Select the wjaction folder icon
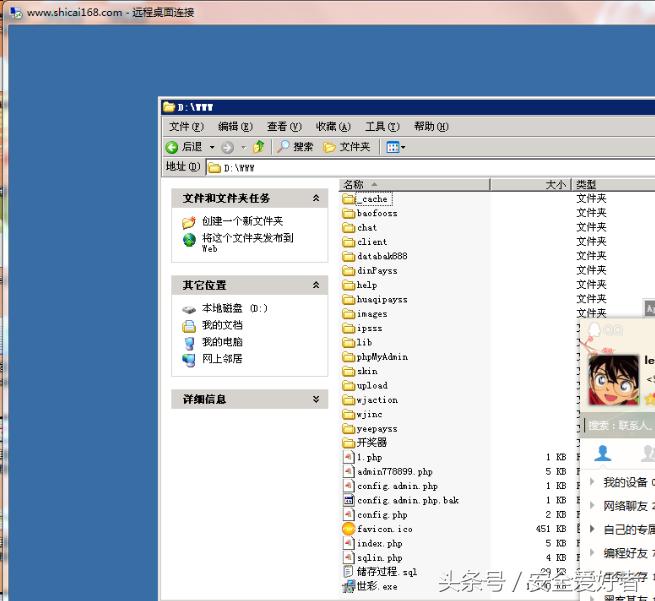The height and width of the screenshot is (601, 655). point(348,400)
